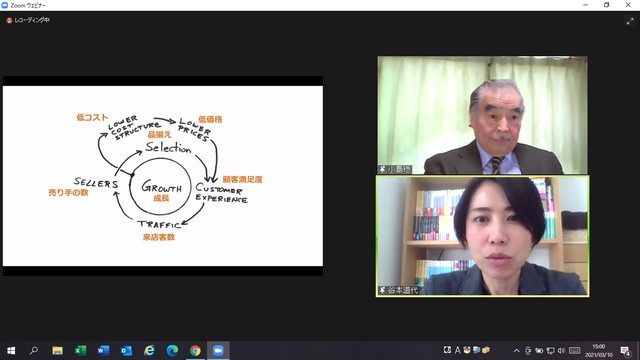Screen dimensions: 640x360
Task: Expand the hidden system tray icons chevron
Action: tap(516, 351)
